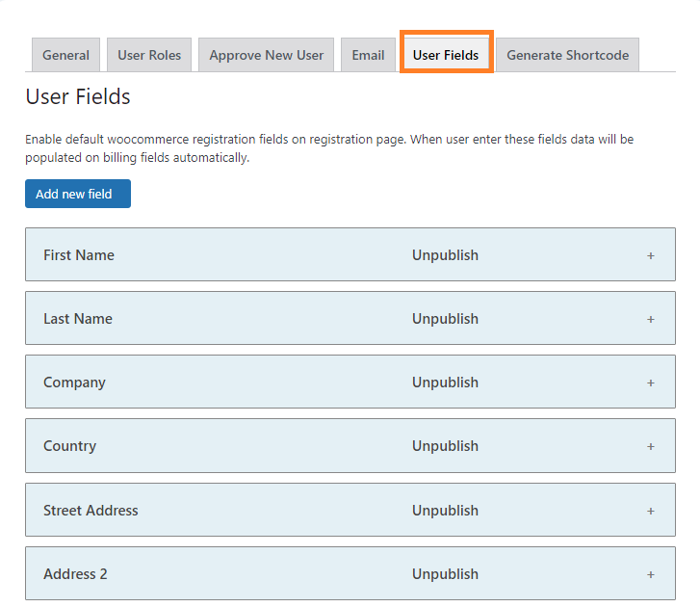Select the Email tab
Screen dimensions: 700x607
(x=368, y=55)
